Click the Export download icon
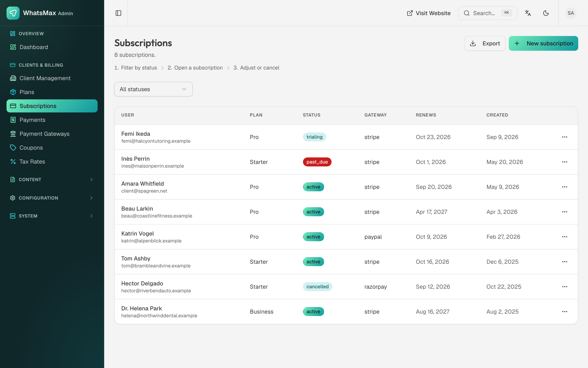 (473, 43)
